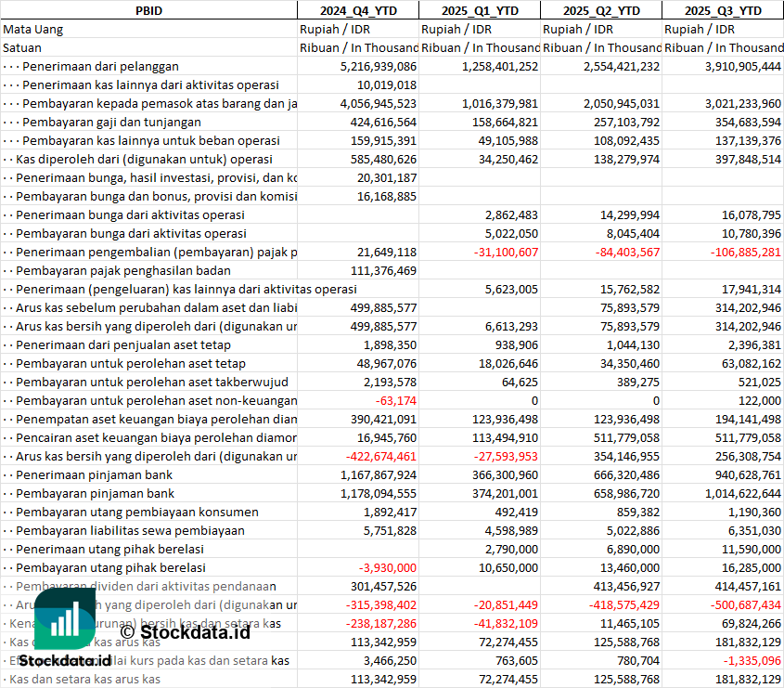Select 113,494,910 in Pencairan aset keuangan row

[505, 438]
